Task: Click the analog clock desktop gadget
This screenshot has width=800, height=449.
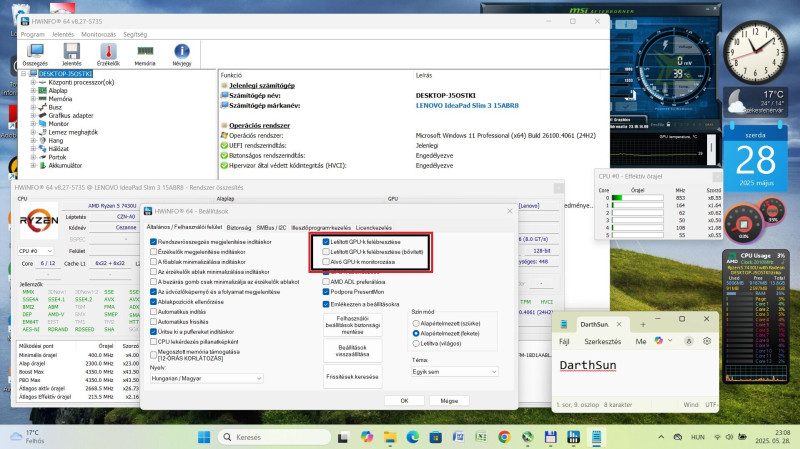Action: pos(755,53)
